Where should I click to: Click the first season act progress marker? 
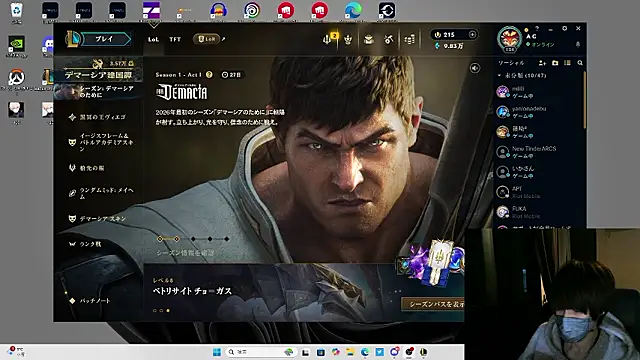pos(160,239)
